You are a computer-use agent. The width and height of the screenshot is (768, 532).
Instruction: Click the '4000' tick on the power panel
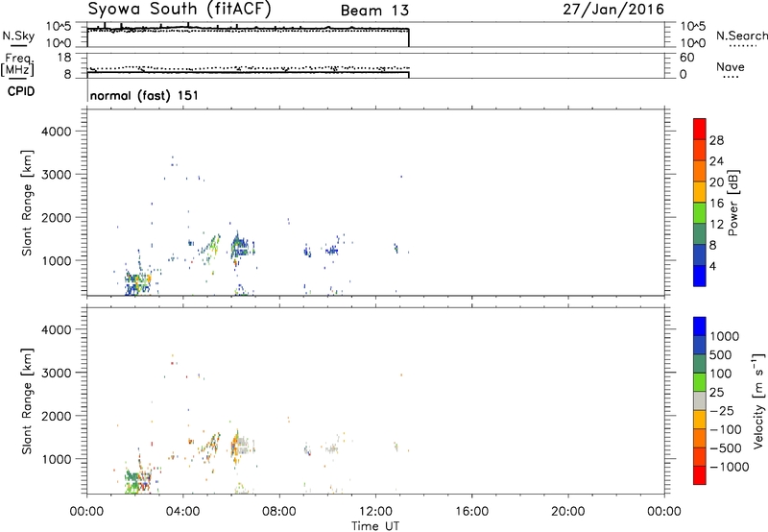[56, 132]
